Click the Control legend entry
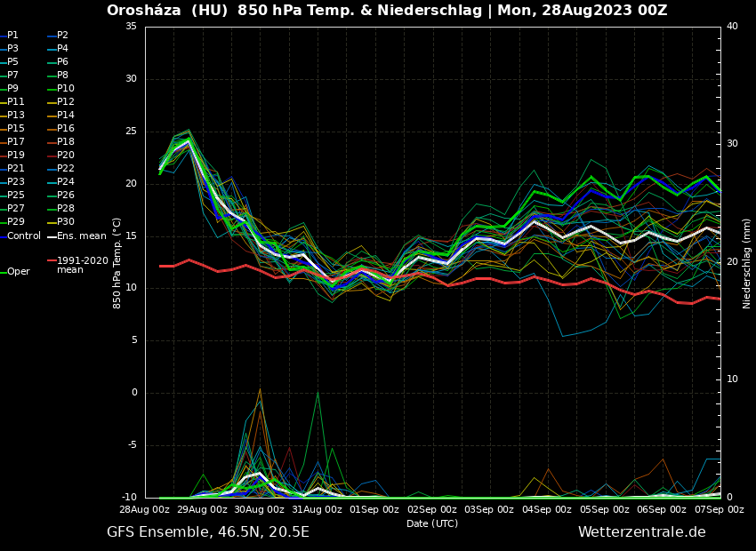The image size is (756, 551). pyautogui.click(x=24, y=236)
